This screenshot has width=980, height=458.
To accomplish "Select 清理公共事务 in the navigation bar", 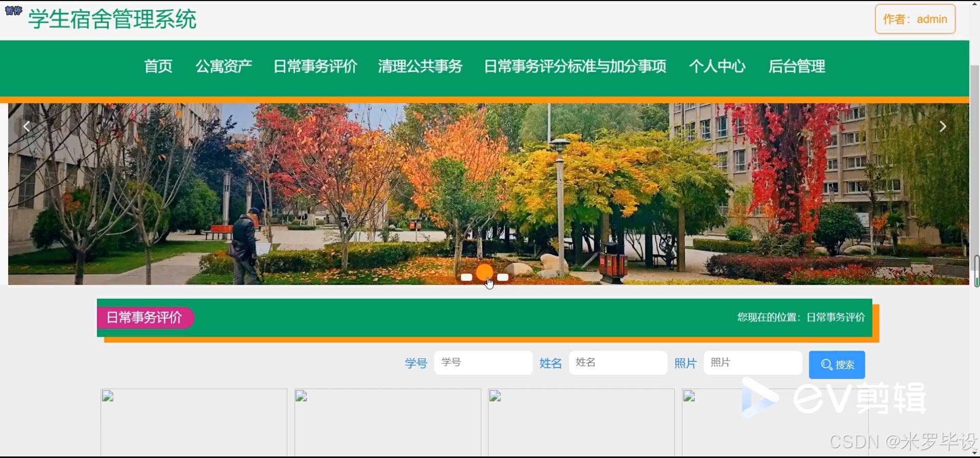I will [420, 66].
